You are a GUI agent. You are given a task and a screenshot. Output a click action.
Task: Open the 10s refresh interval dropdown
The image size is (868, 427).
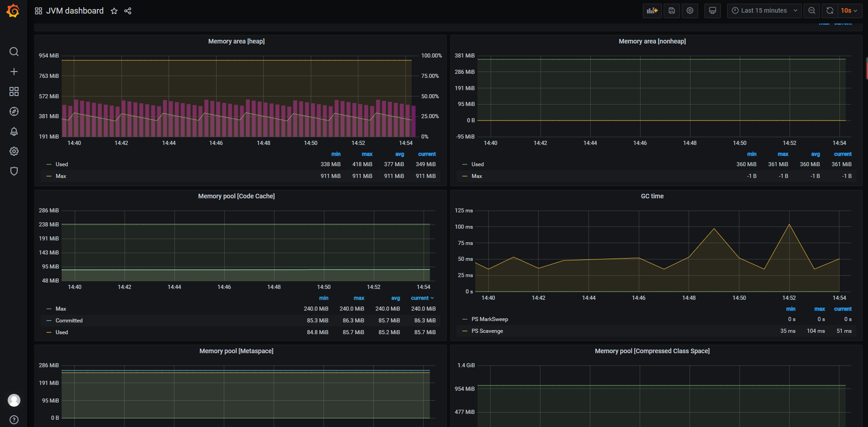point(849,10)
